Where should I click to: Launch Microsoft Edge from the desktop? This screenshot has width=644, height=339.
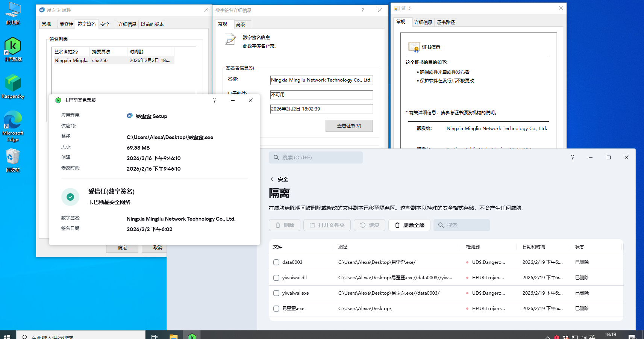click(13, 126)
